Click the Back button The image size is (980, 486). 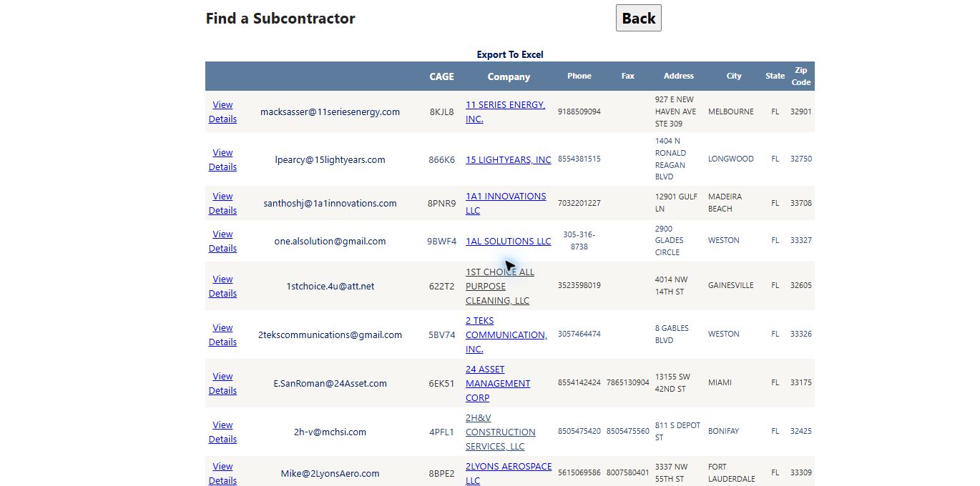638,19
